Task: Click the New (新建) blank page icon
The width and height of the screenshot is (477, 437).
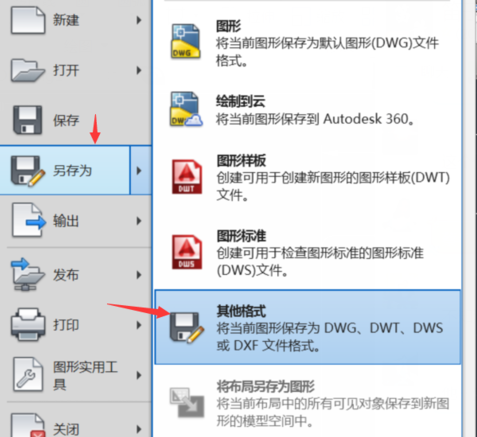Action: [28, 21]
